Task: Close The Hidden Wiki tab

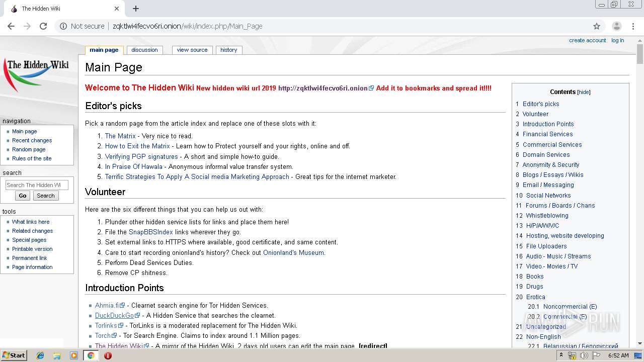Action: coord(117,9)
